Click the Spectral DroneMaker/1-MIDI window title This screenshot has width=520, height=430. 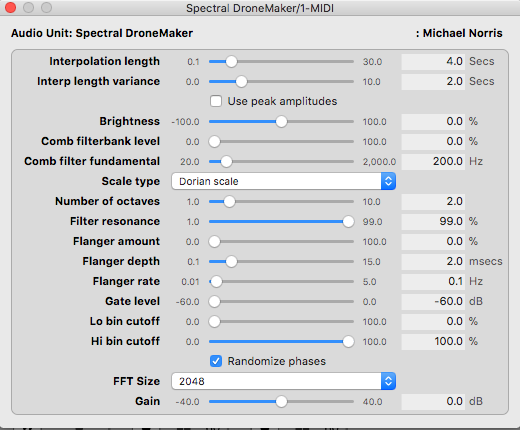pyautogui.click(x=260, y=8)
